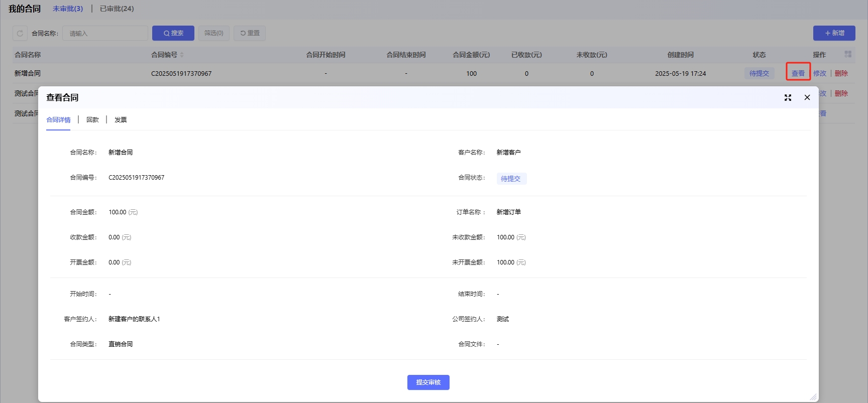Focus the 合同名称 search input field

coord(105,33)
